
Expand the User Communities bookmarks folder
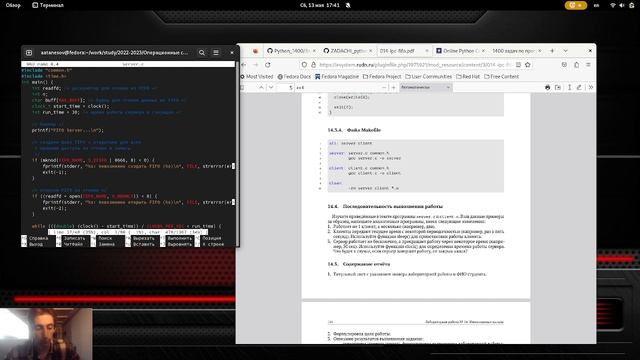428,76
